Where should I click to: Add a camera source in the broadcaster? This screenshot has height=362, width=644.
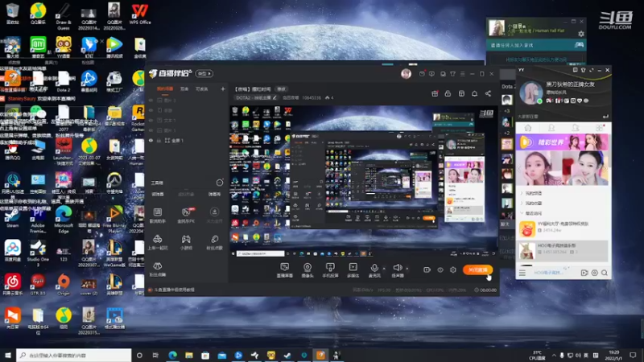pos(308,270)
